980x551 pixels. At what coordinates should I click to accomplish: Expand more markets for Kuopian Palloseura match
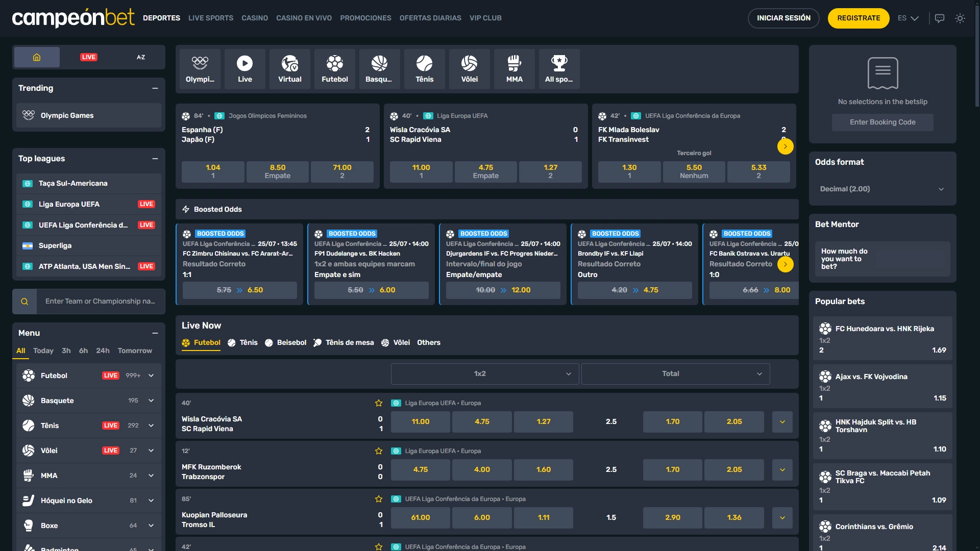[x=782, y=518]
